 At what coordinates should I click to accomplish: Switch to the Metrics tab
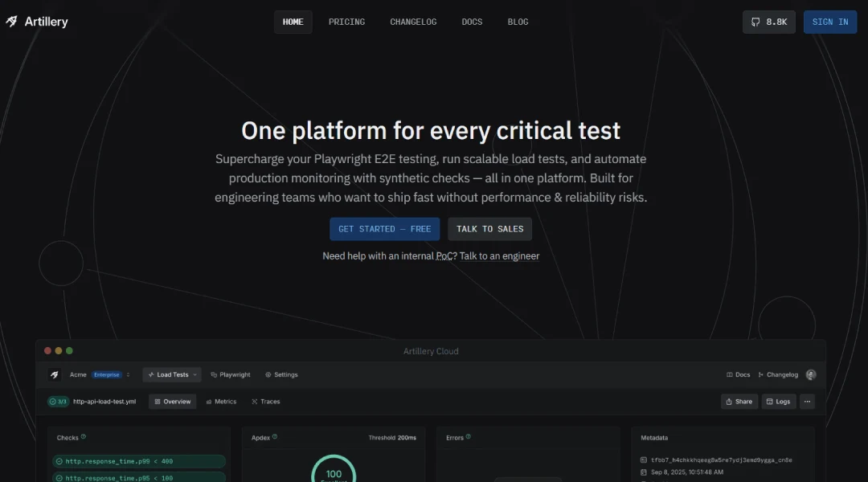(221, 401)
